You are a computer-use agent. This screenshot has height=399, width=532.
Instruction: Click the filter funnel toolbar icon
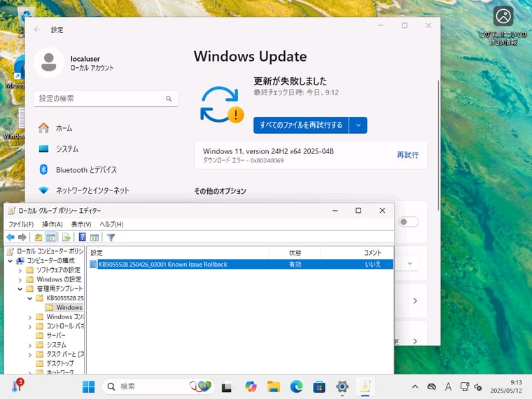[x=111, y=237]
